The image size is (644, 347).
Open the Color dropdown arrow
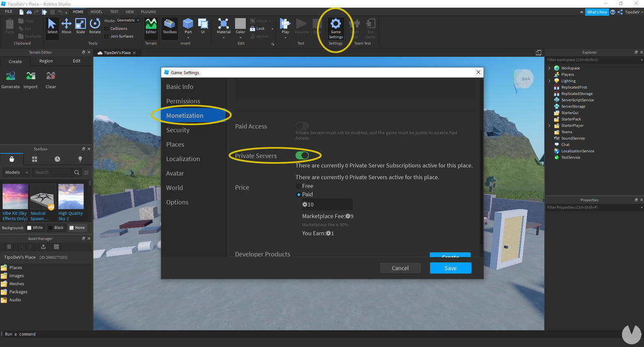[240, 37]
